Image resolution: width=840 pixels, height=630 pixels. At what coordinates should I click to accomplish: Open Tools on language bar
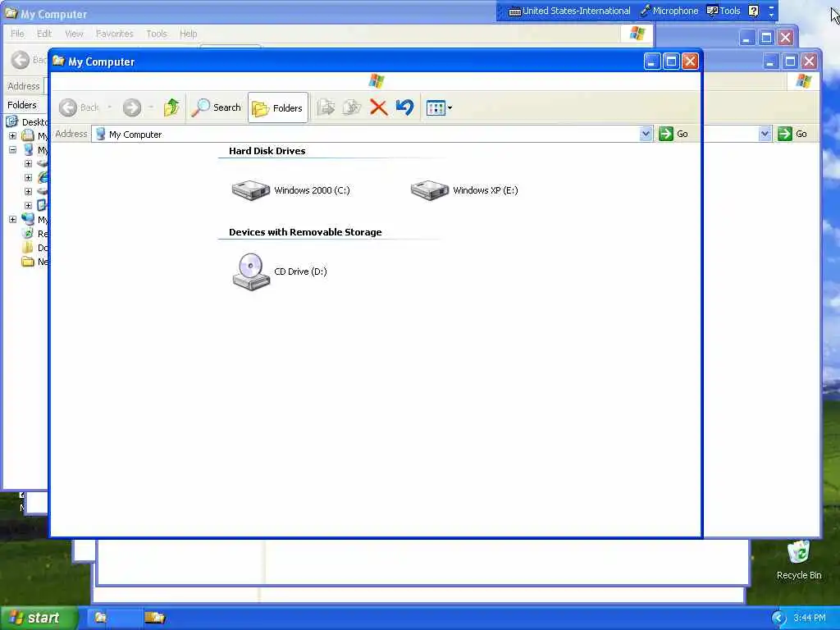tap(724, 11)
